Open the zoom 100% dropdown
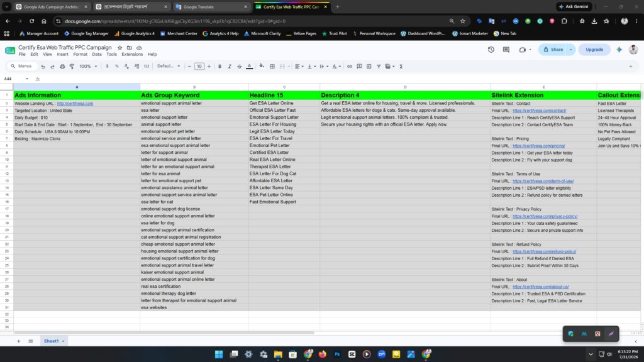Screen dimensions: 644x362 [88, 66]
